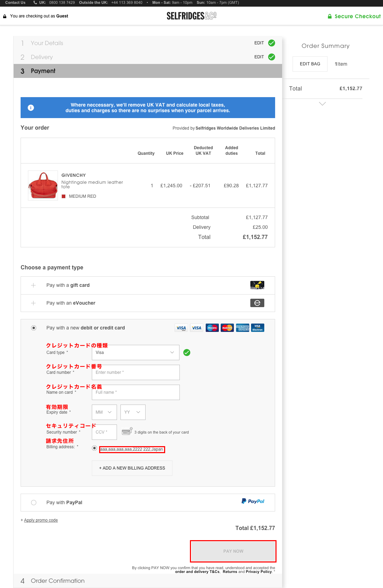Click EDIT for Your Details
This screenshot has width=383, height=588.
(x=259, y=43)
